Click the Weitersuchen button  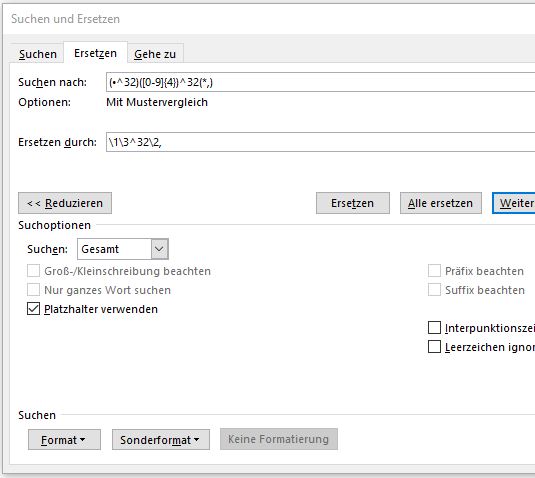click(x=514, y=203)
